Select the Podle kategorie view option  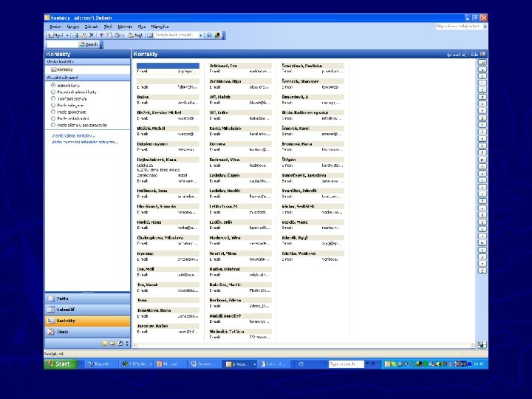[67, 106]
